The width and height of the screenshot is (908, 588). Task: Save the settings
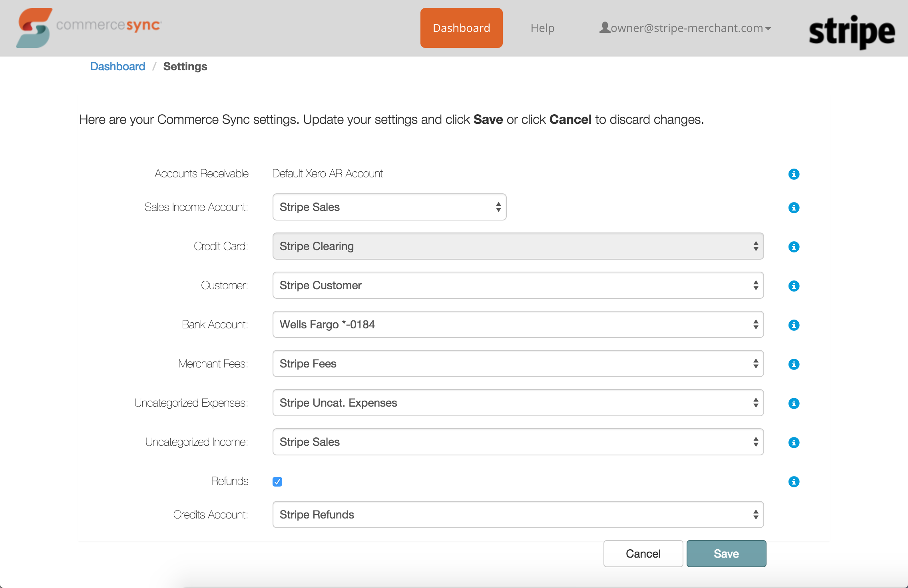click(726, 554)
